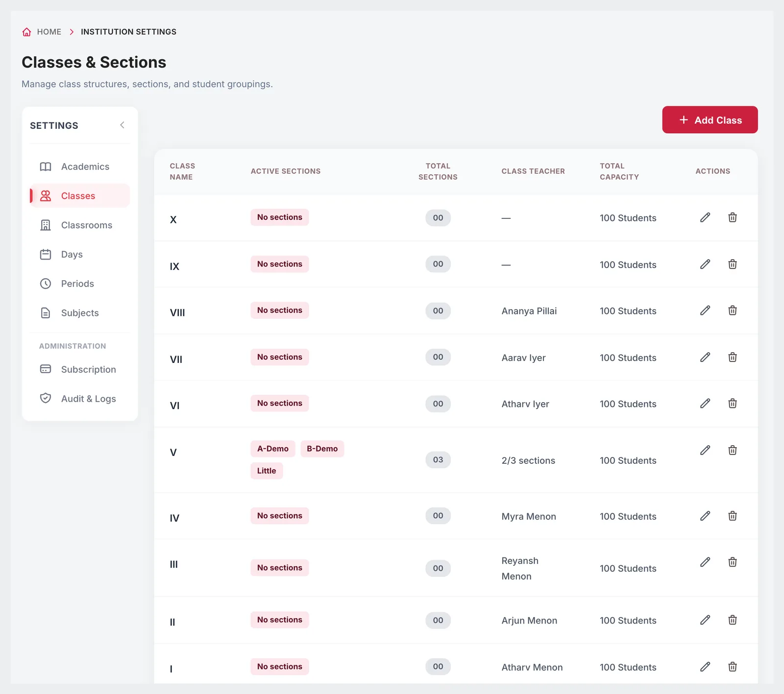This screenshot has height=694, width=784.
Task: Delete class II using the trash icon
Action: click(x=733, y=620)
